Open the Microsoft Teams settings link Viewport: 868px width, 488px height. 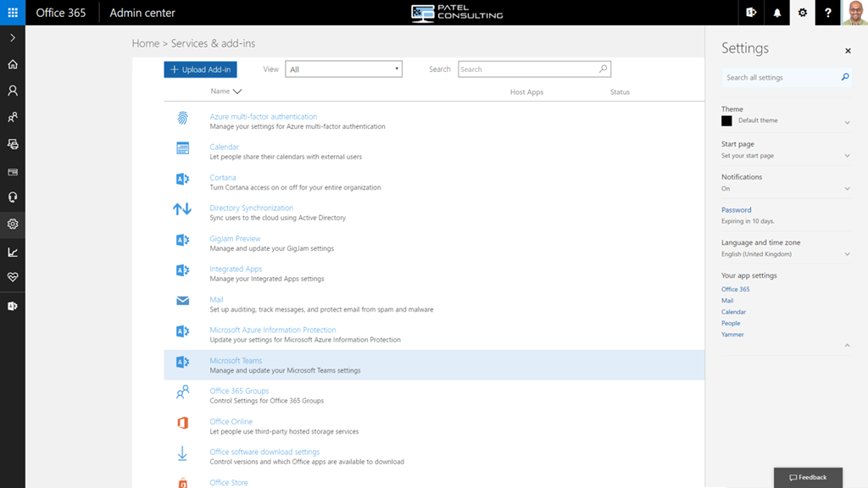click(x=236, y=361)
